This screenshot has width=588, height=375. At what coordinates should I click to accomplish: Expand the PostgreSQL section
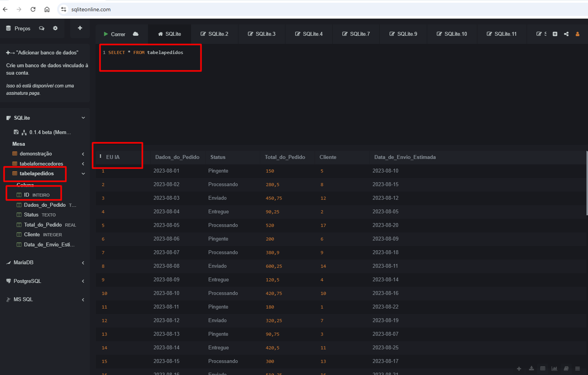click(83, 281)
